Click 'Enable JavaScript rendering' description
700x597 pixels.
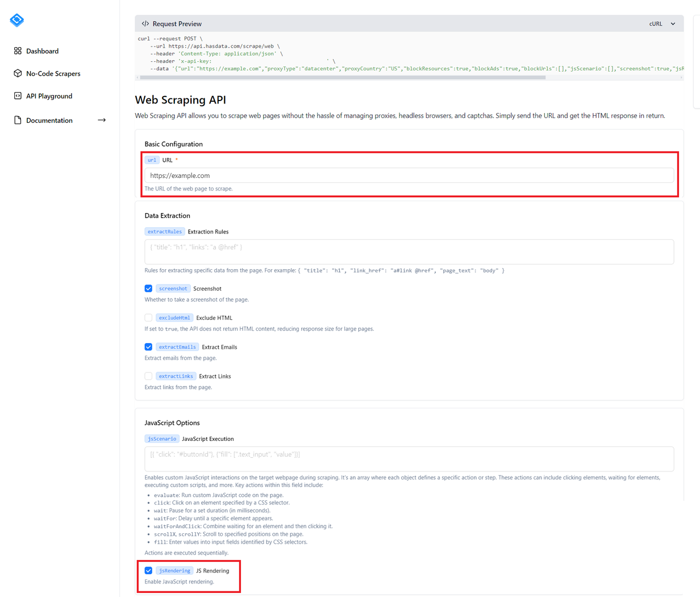tap(179, 582)
